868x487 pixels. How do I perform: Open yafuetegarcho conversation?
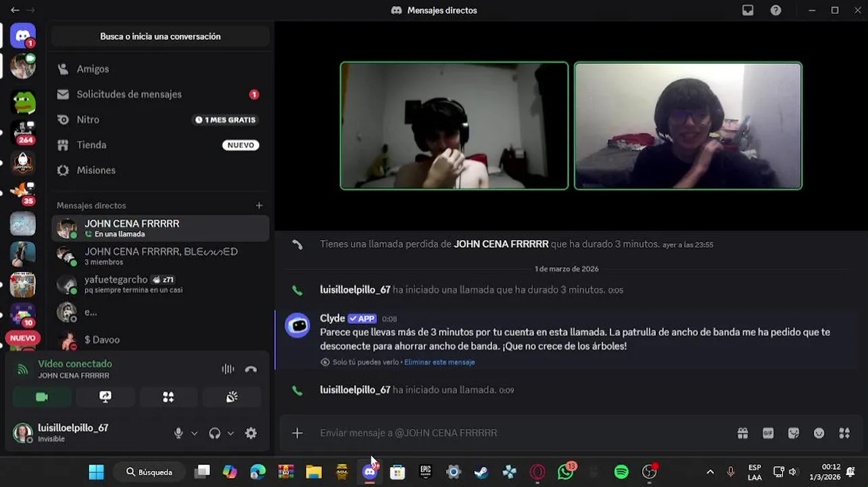pyautogui.click(x=160, y=284)
